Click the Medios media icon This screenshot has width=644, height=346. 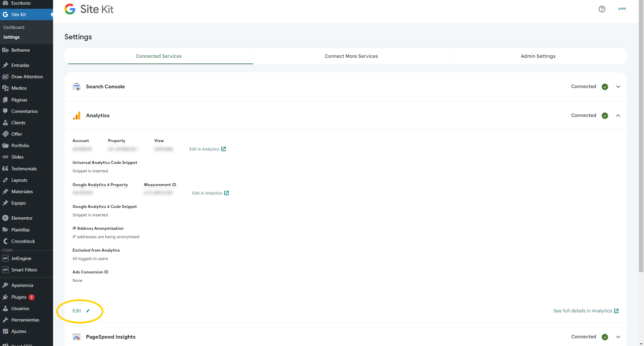click(5, 88)
